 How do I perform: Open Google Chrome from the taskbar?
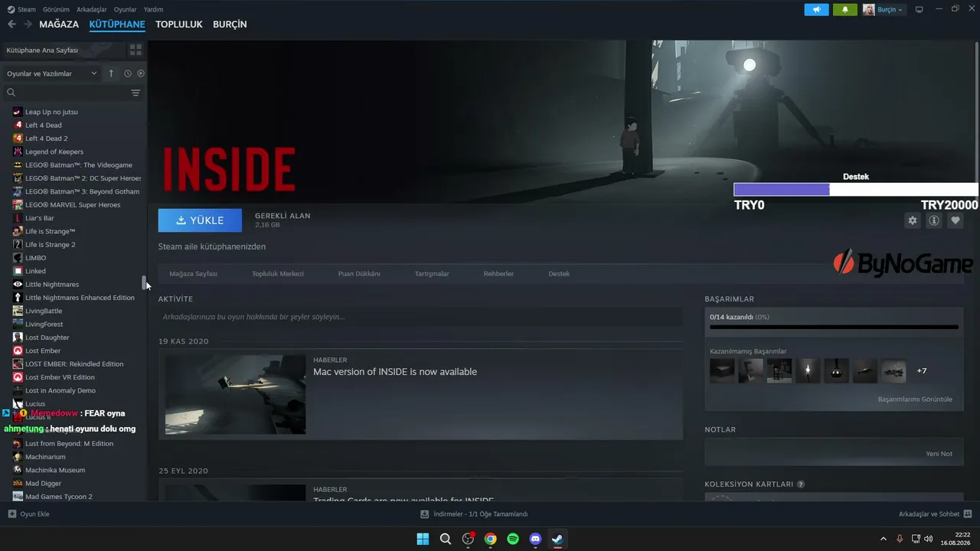(491, 539)
